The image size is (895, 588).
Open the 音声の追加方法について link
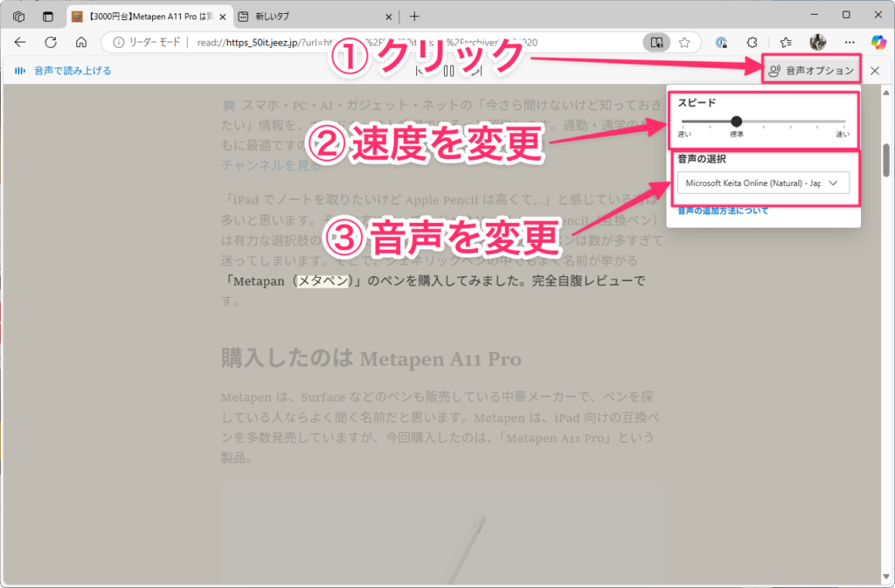tap(723, 211)
